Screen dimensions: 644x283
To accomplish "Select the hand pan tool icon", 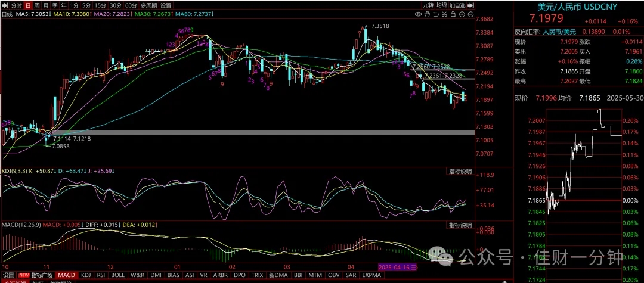I will coord(427,14).
